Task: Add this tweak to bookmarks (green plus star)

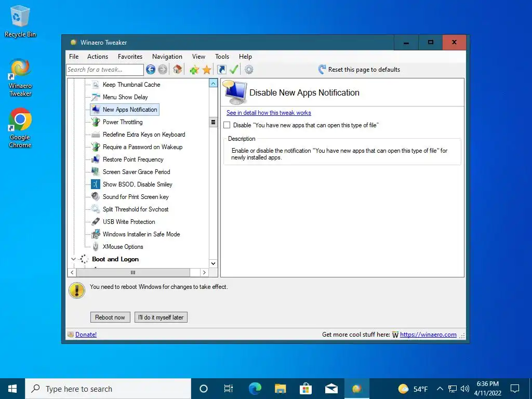Action: pyautogui.click(x=194, y=70)
